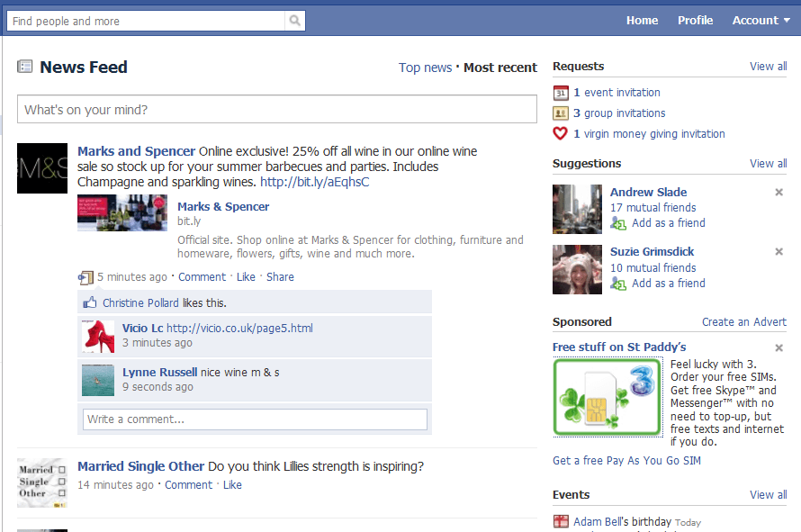The height and width of the screenshot is (532, 801).
Task: Comment on the Married Single Other post
Action: 188,485
